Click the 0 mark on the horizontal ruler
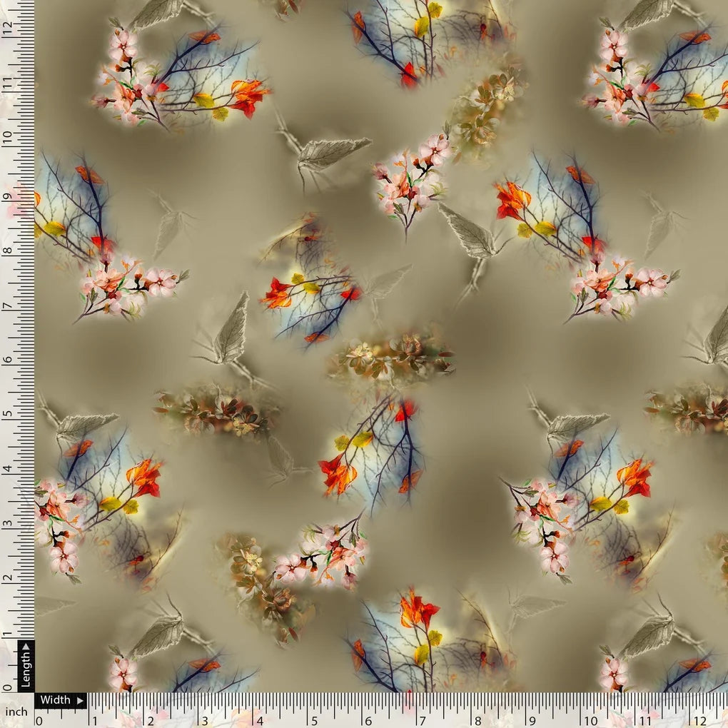728x728 pixels. (x=39, y=720)
